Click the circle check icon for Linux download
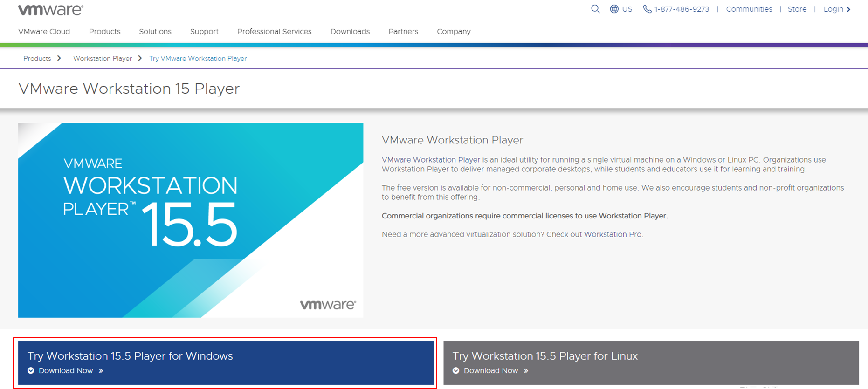The width and height of the screenshot is (868, 389). pyautogui.click(x=456, y=371)
